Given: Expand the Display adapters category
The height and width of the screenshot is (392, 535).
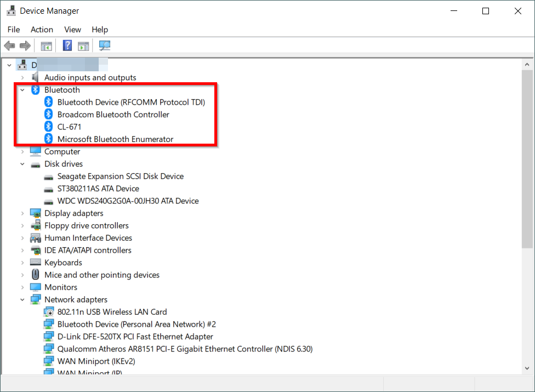Looking at the screenshot, I should [x=22, y=213].
